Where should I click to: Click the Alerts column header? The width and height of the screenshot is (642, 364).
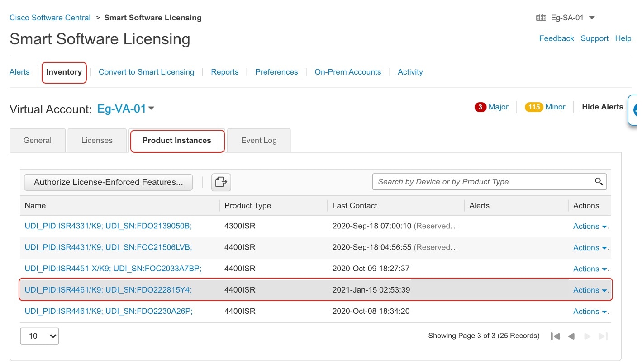480,206
